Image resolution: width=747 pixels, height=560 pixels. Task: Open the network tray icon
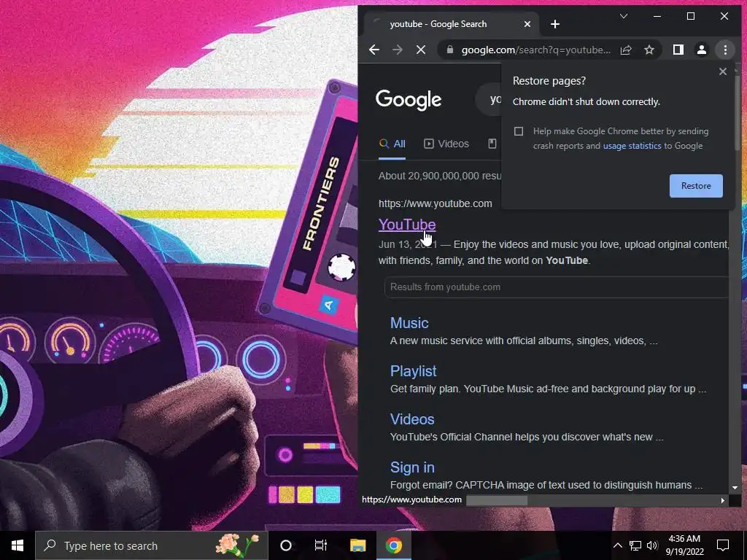(x=635, y=545)
